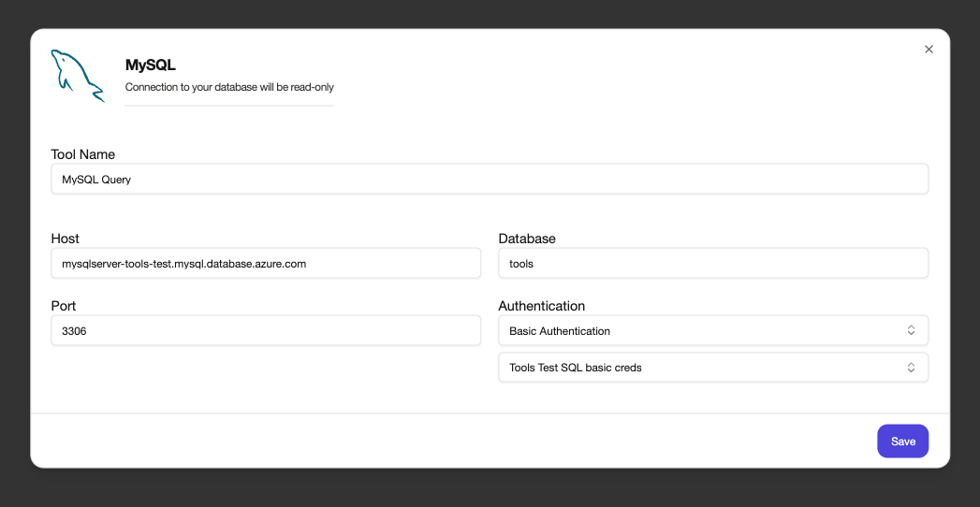Click the MySQL dolphin logo
Viewport: 980px width, 507px height.
78,76
